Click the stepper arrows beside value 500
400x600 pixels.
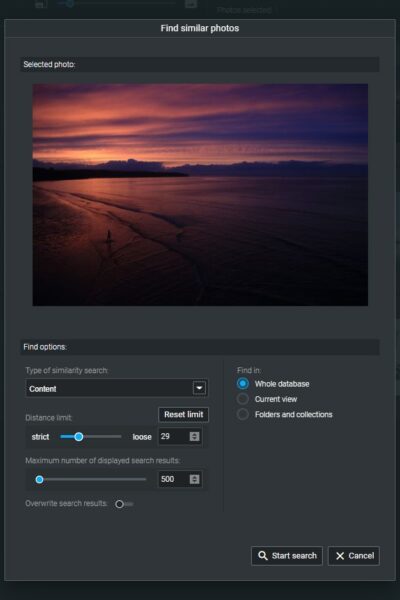point(194,479)
